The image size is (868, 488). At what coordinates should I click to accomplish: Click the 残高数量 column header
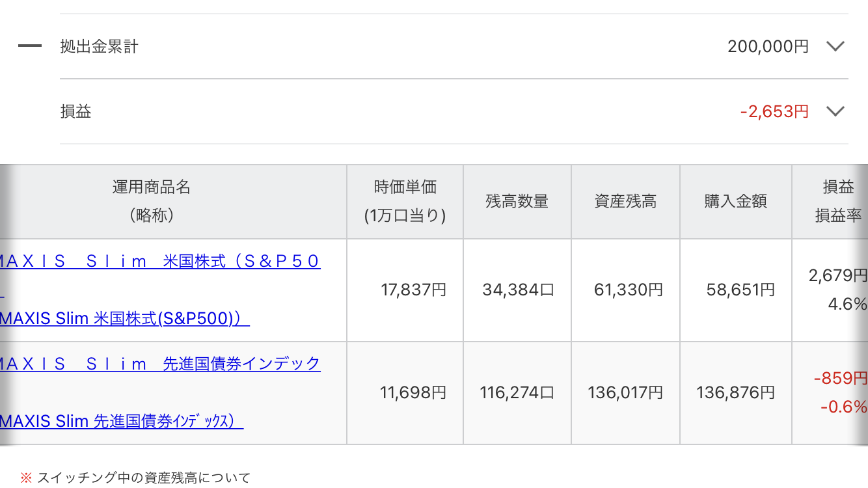tap(517, 202)
